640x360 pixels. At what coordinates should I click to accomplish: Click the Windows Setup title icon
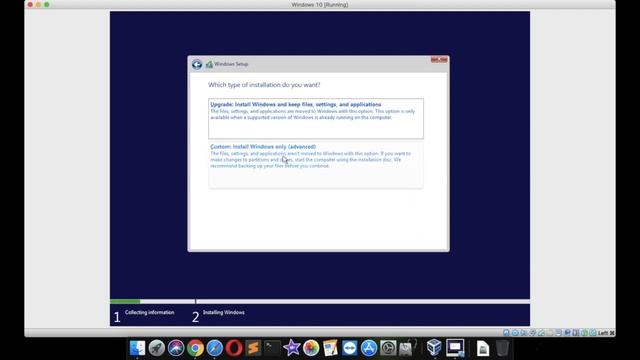coord(209,64)
